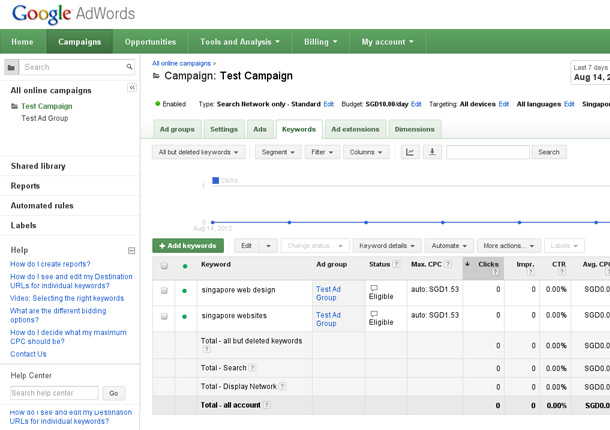Toggle the graph chart icon button
The image size is (610, 430).
410,152
